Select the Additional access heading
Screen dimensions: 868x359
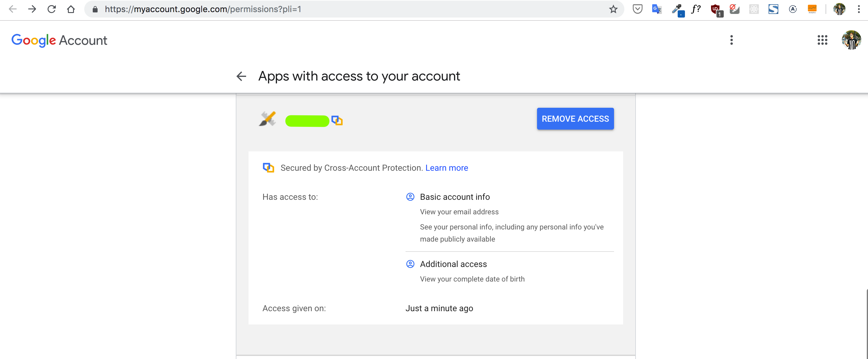(453, 264)
